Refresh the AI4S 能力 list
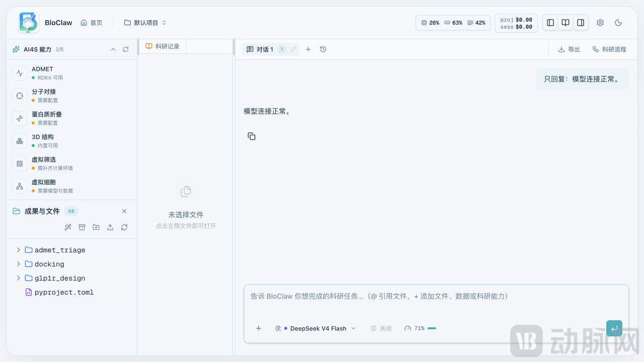644x362 pixels. click(126, 49)
